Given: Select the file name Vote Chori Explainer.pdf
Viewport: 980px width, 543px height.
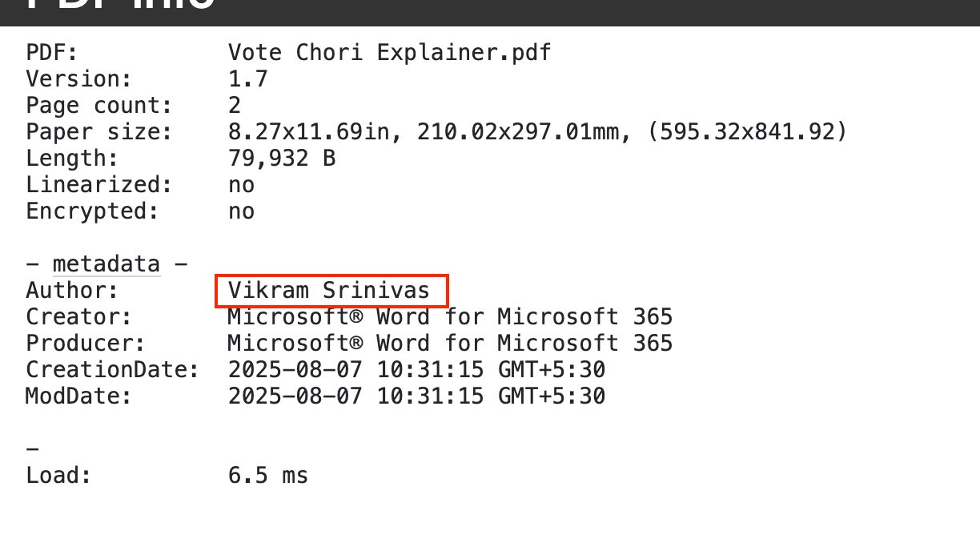Looking at the screenshot, I should click(x=389, y=53).
